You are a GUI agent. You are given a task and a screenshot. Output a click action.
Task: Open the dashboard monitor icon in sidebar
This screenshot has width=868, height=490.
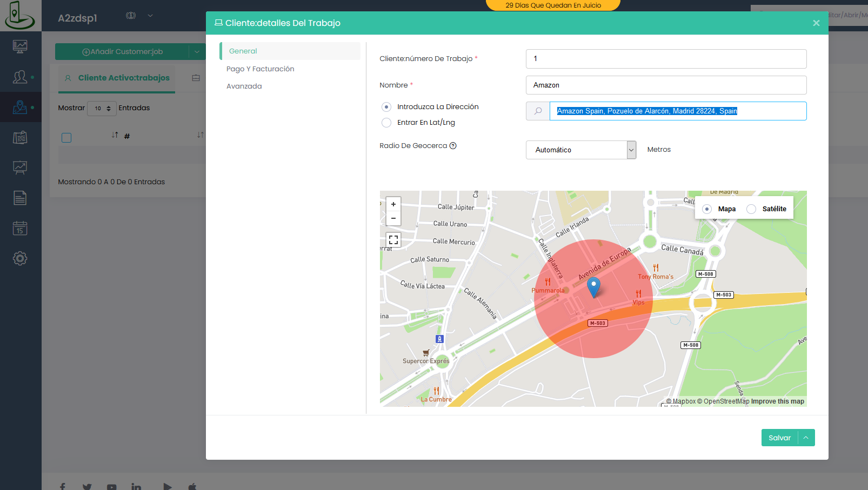[x=20, y=46]
